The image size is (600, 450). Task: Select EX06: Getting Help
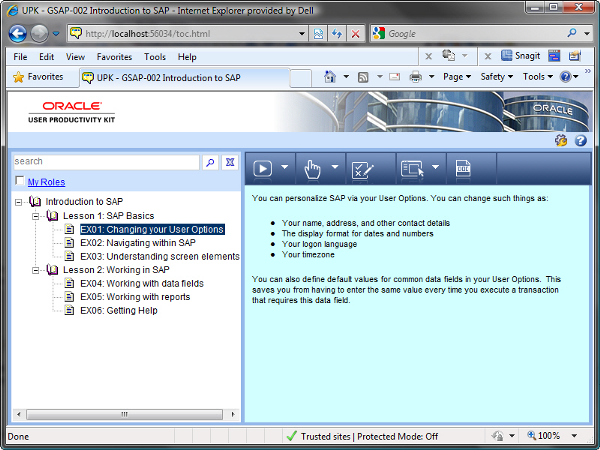coord(119,311)
